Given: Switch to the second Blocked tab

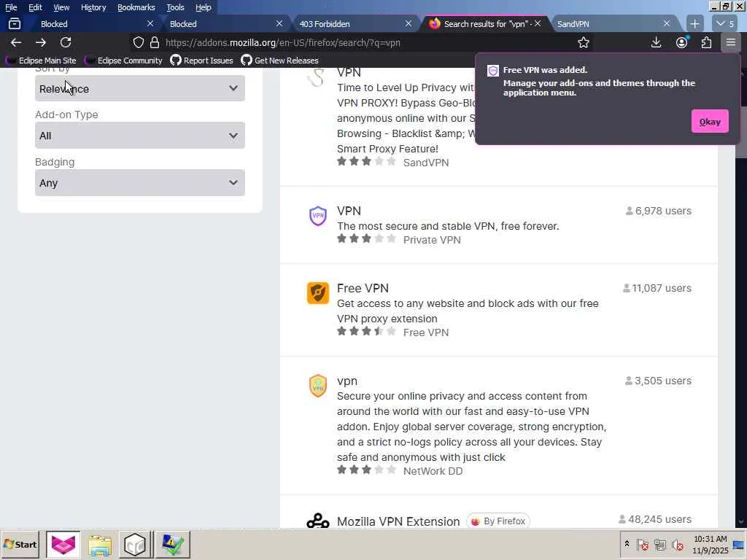Looking at the screenshot, I should (x=226, y=23).
